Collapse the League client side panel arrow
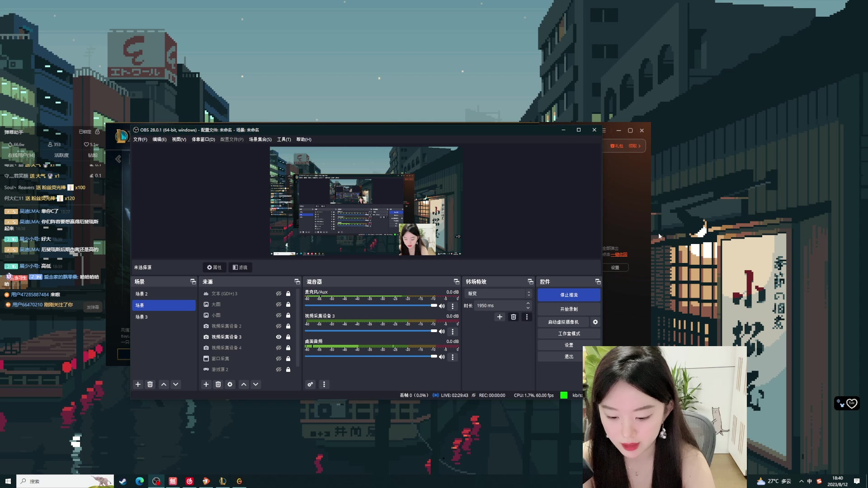The width and height of the screenshot is (868, 488). click(118, 159)
